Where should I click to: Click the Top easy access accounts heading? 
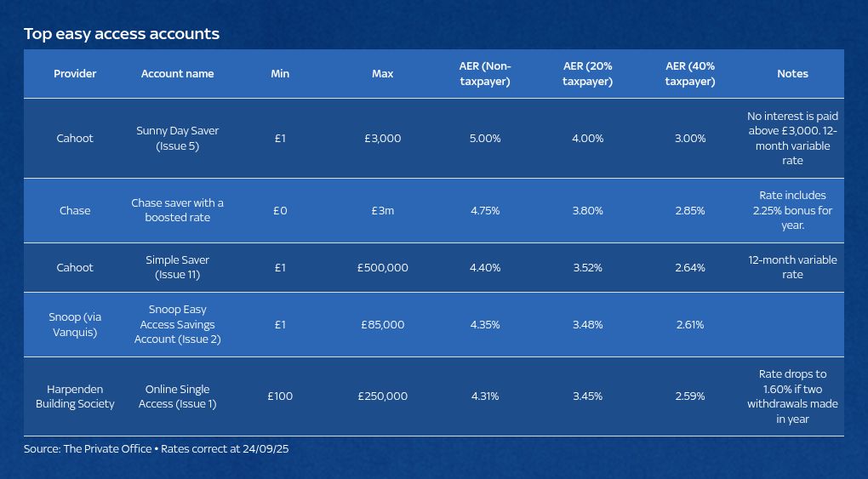(x=122, y=34)
